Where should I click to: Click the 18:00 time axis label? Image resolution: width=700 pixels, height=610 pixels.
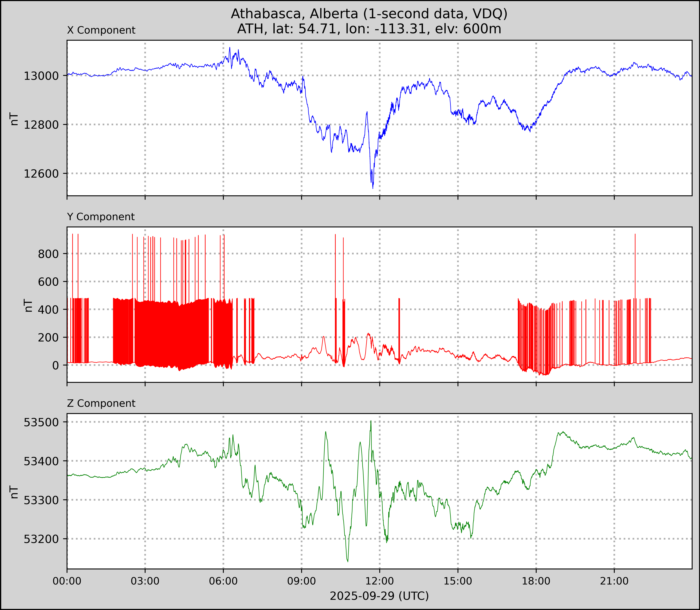tap(536, 581)
